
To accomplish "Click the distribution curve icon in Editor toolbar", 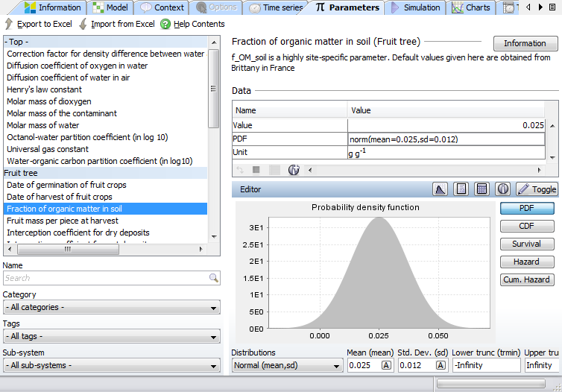I will (x=441, y=189).
